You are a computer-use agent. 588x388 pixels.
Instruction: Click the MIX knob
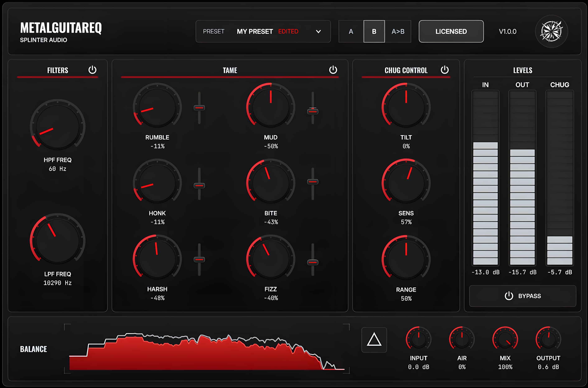coord(505,338)
